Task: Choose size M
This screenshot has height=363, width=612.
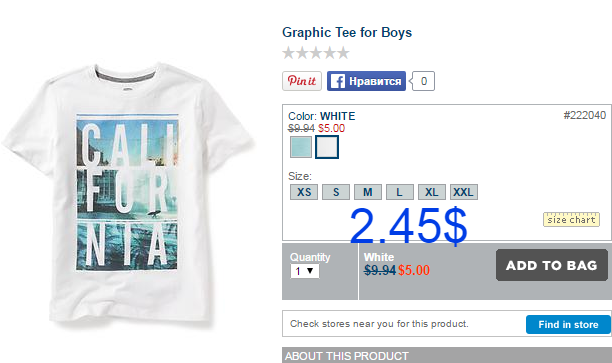Action: (x=368, y=192)
